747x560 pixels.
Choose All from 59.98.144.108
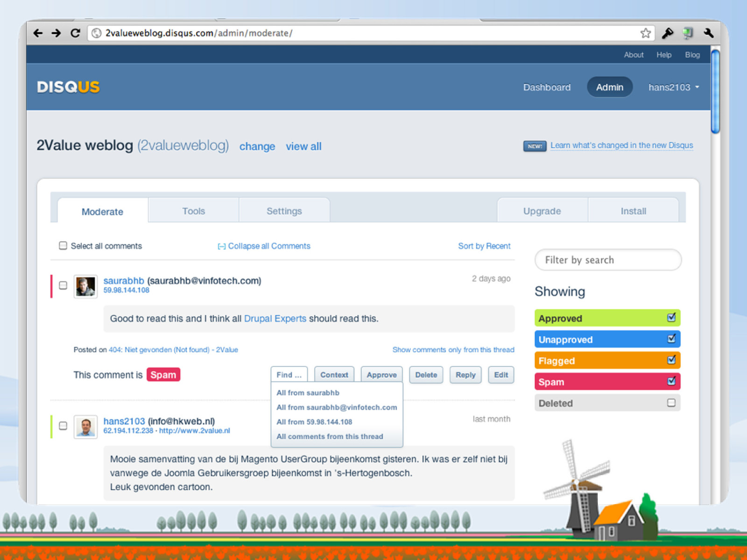click(x=314, y=422)
